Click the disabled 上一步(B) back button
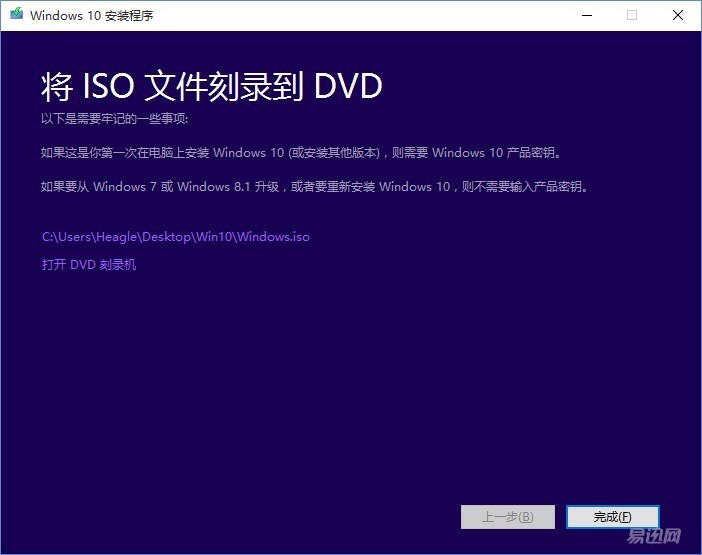This screenshot has height=555, width=702. [508, 517]
